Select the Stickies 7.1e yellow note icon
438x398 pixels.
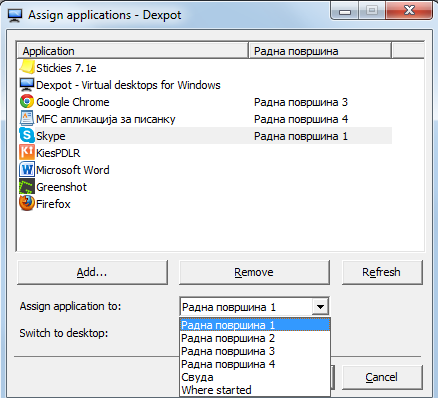27,67
